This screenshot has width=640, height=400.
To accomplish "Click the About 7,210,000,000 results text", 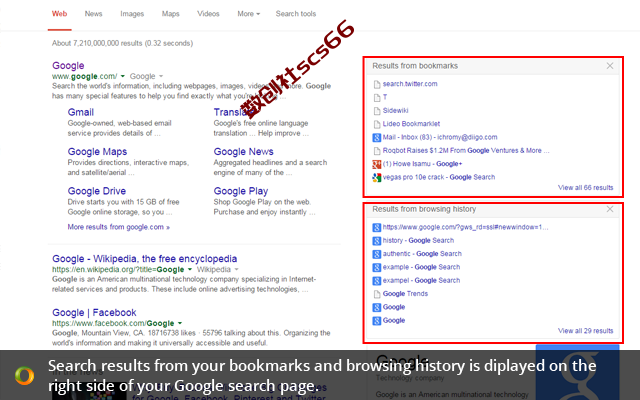I will 122,43.
